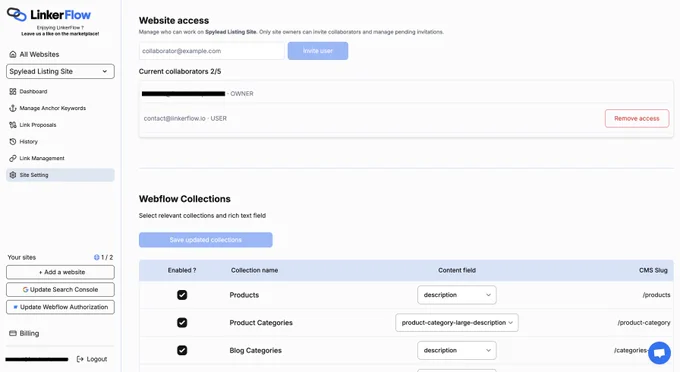Image resolution: width=680 pixels, height=372 pixels.
Task: Uncheck the Blog Categories checkbox
Action: 182,350
